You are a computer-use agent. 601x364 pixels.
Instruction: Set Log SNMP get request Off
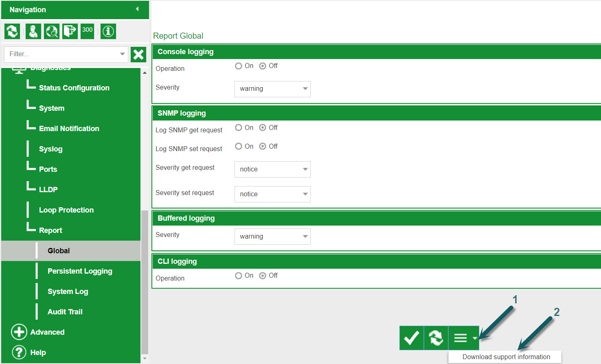point(263,128)
